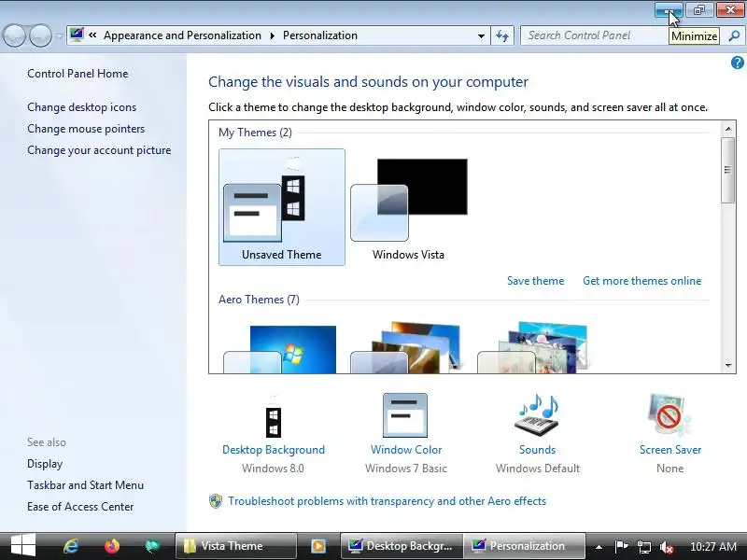The width and height of the screenshot is (747, 560).
Task: Open Troubleshoot problems with transparency link
Action: 387,501
